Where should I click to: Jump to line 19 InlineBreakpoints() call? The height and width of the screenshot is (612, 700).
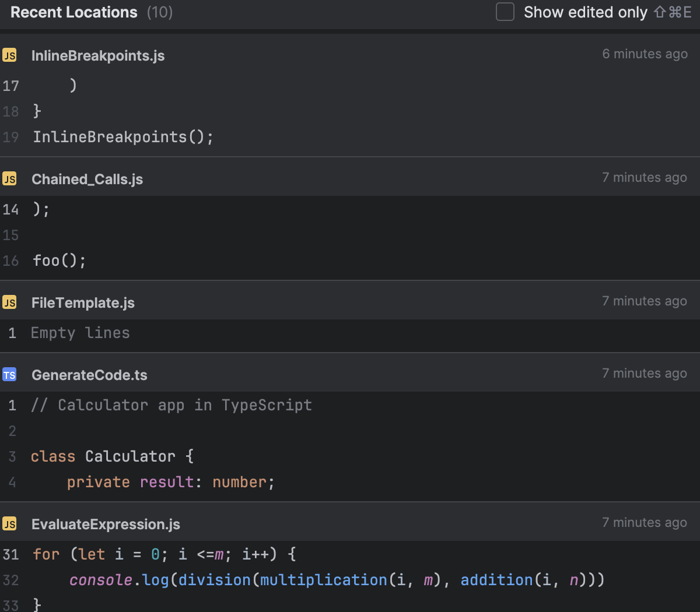click(123, 136)
